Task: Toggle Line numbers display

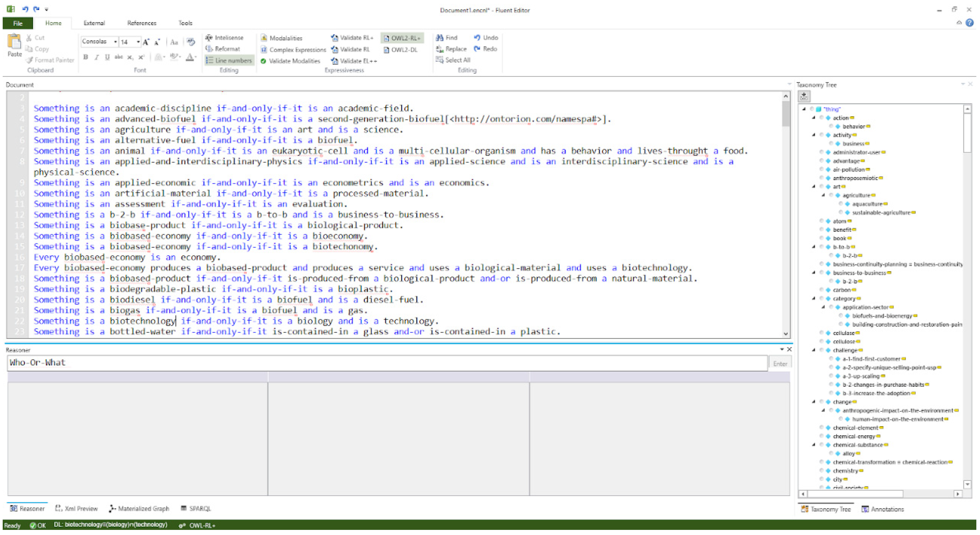Action: pos(229,60)
